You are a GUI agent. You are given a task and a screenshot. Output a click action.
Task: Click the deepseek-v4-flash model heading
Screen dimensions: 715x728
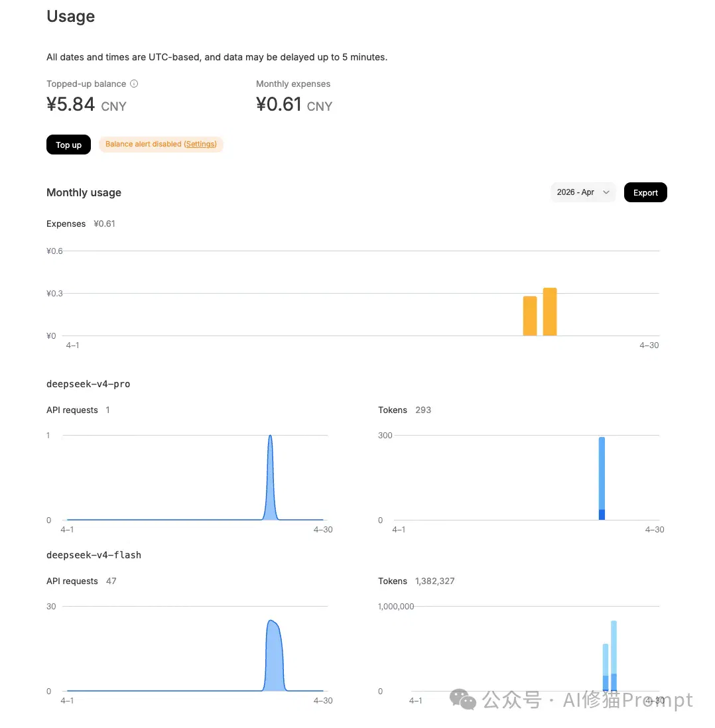pyautogui.click(x=94, y=555)
